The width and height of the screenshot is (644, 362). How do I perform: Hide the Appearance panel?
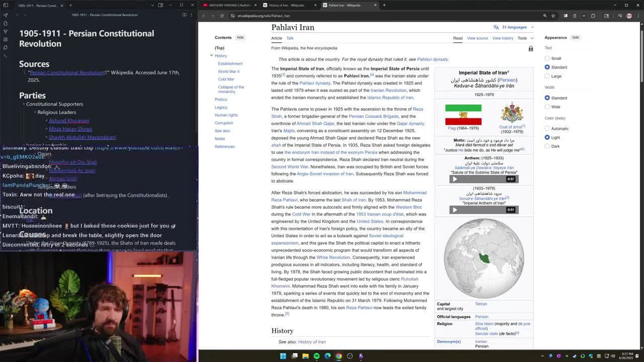tap(575, 38)
